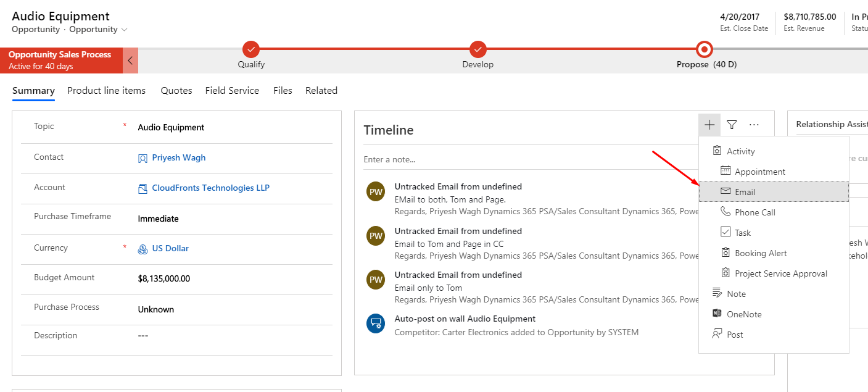Expand the Propose stage on process bar
Image resolution: width=868 pixels, height=392 pixels.
(x=704, y=49)
